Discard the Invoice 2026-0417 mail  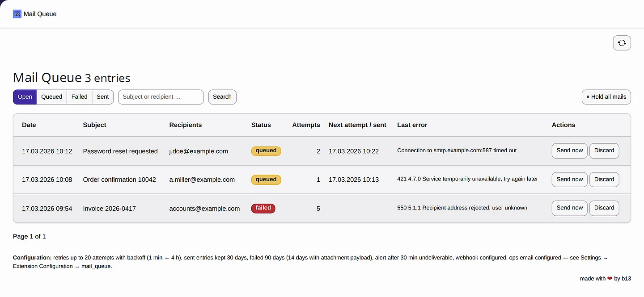(604, 208)
